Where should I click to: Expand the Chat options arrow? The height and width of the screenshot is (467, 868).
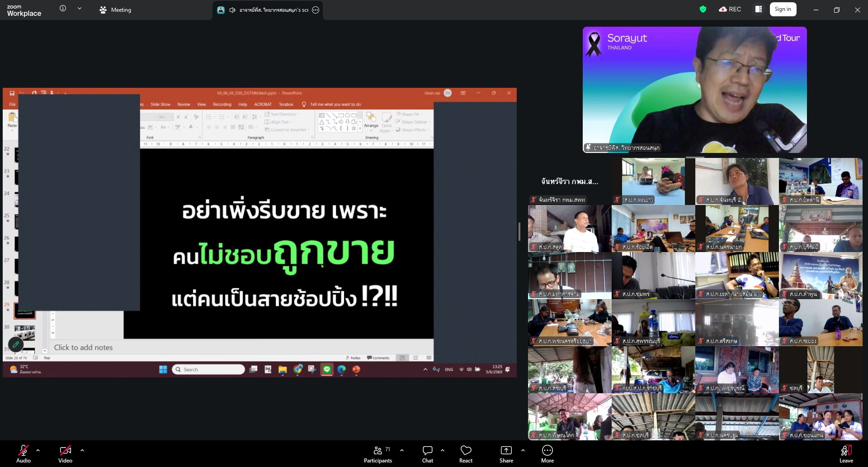pos(443,450)
